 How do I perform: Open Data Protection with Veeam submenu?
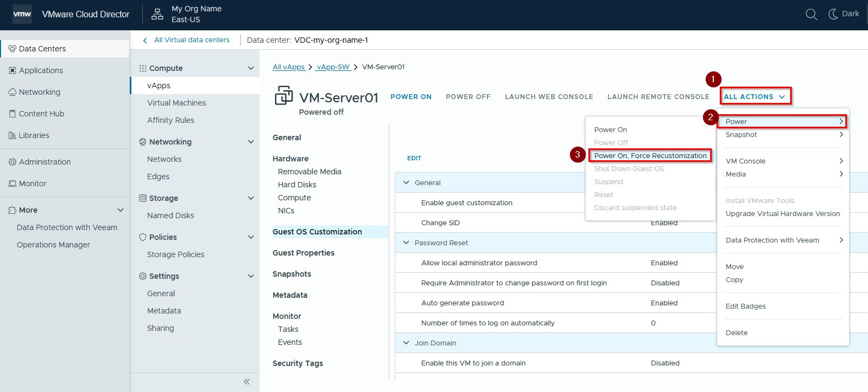point(783,240)
